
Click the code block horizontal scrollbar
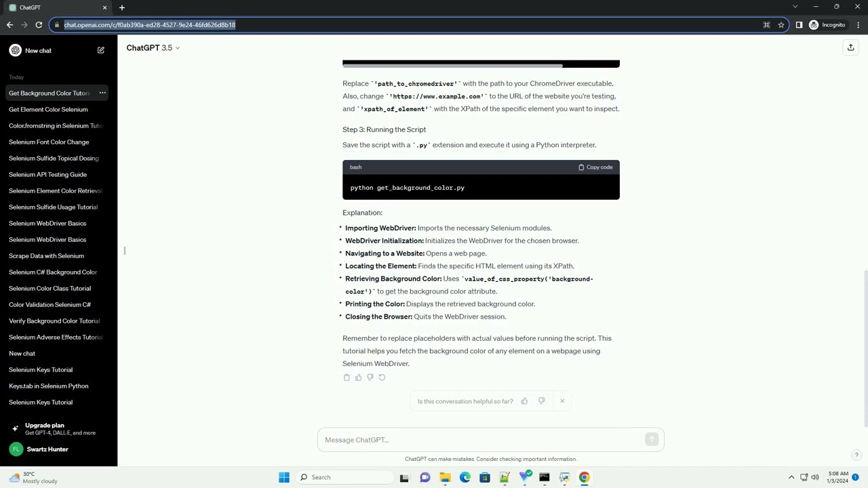click(x=452, y=66)
